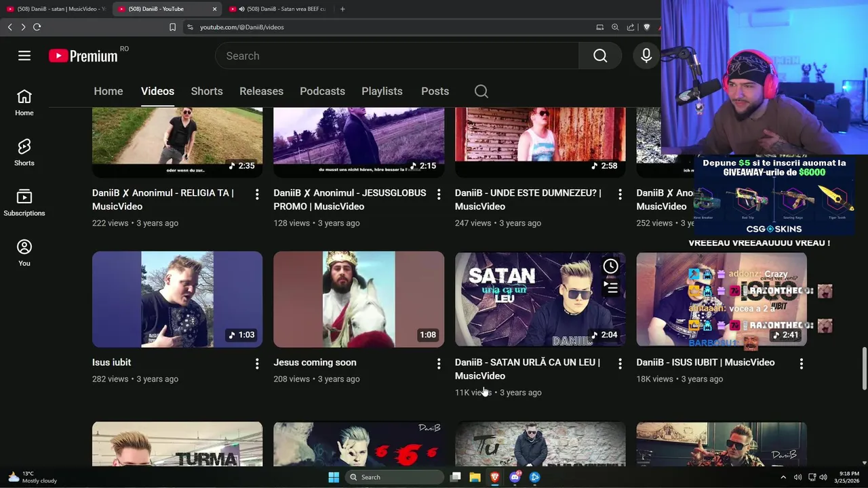Open File Explorer from the taskbar

[475, 477]
